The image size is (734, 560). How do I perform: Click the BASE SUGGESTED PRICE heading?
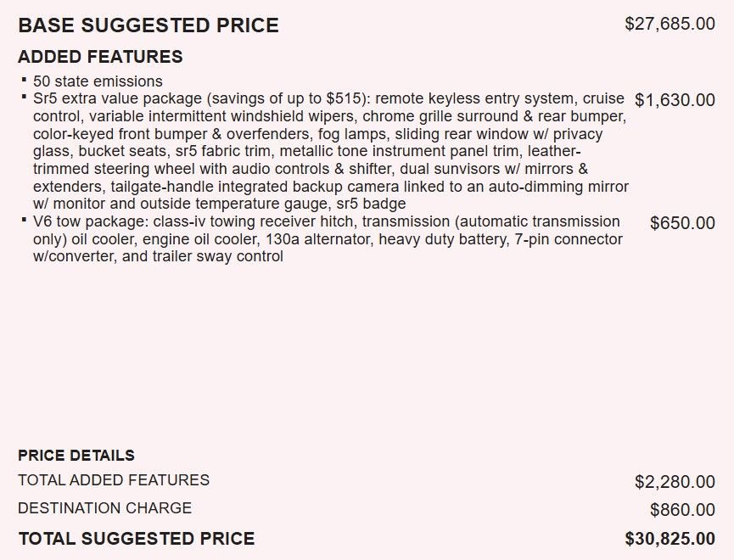click(148, 25)
